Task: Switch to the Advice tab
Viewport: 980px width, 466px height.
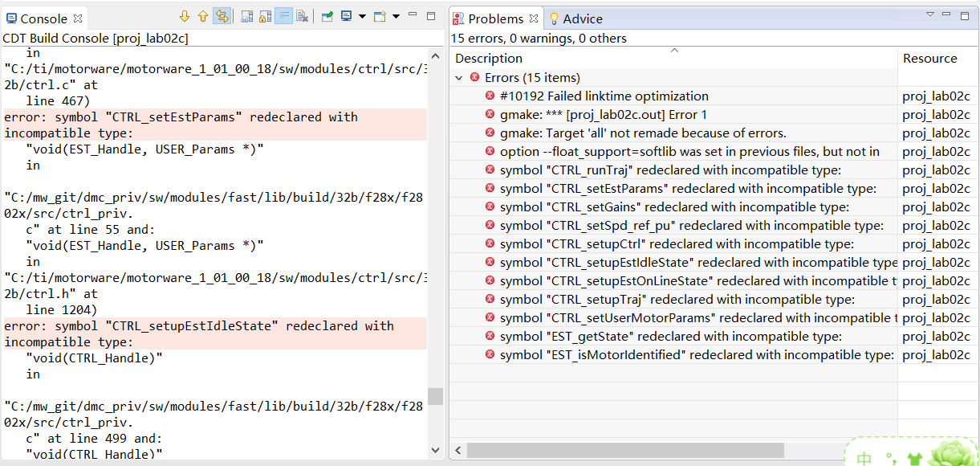Action: 582,18
